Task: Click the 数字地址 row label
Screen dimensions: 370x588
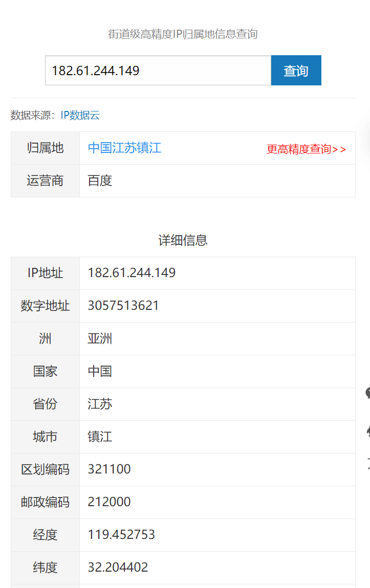Action: tap(45, 306)
